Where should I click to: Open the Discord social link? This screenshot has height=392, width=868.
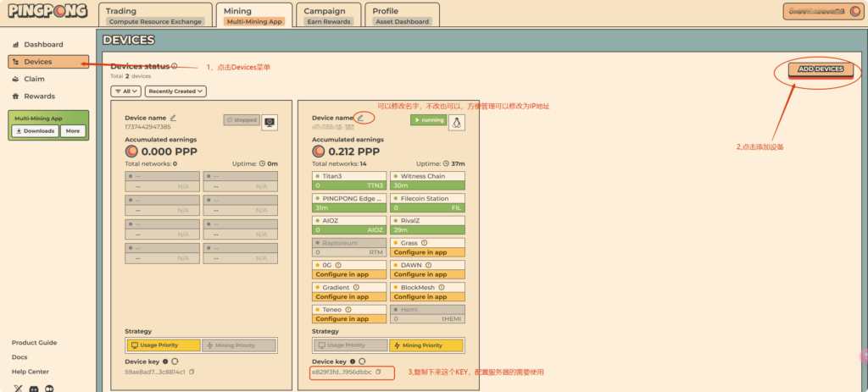pos(34,388)
